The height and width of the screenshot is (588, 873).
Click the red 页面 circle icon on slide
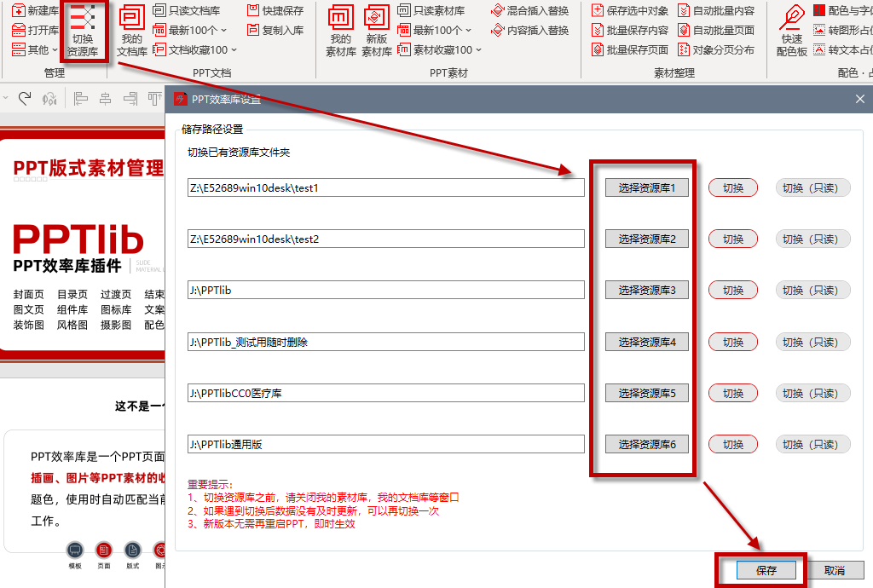(x=103, y=551)
